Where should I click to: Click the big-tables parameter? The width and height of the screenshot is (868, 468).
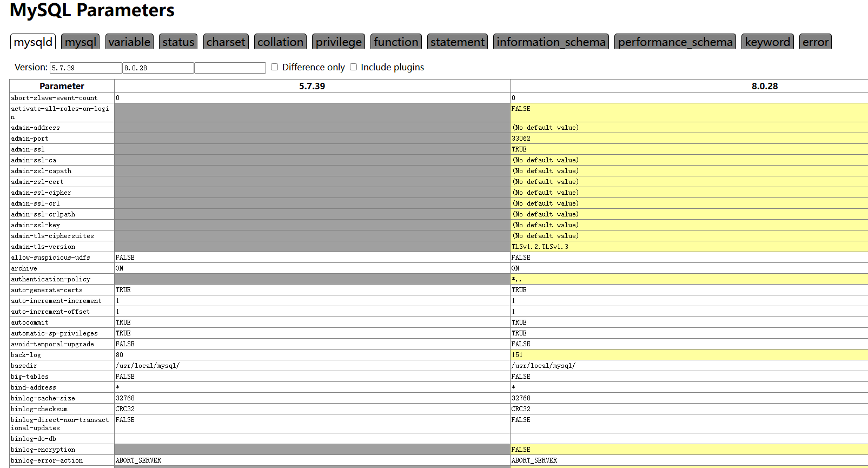(x=29, y=377)
